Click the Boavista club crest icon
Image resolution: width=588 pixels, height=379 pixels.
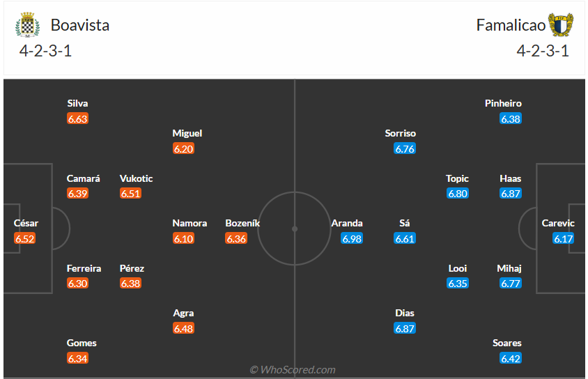[27, 25]
